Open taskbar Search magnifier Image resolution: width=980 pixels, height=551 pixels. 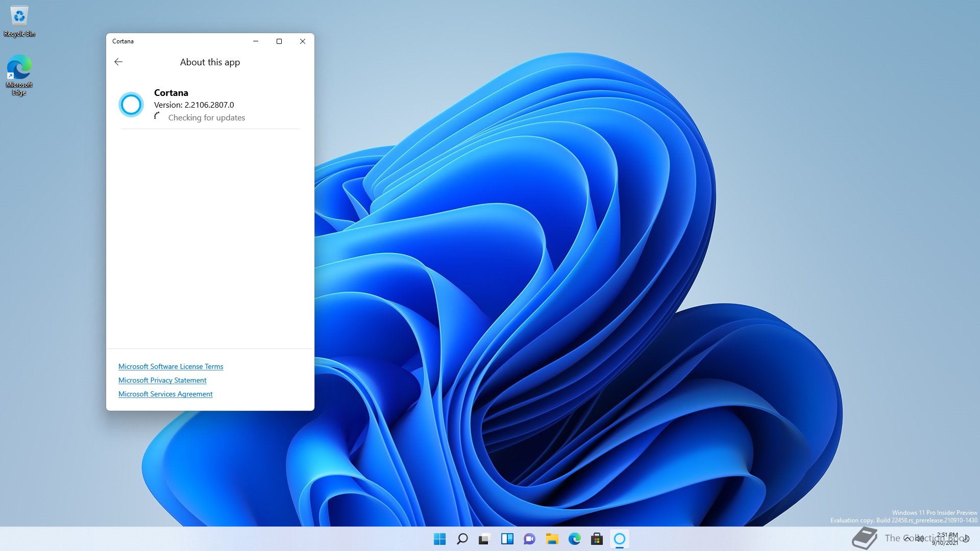pyautogui.click(x=462, y=539)
